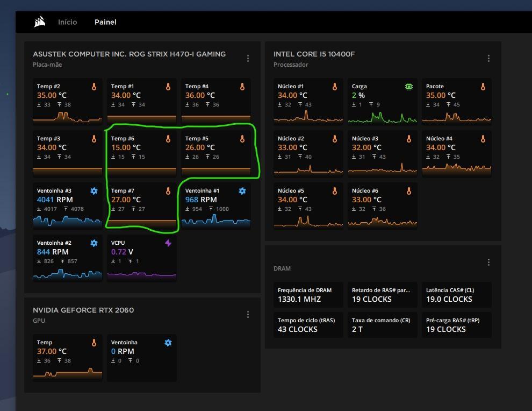Click thermometer icon on Temp #3 card
This screenshot has width=532, height=411.
(94, 139)
